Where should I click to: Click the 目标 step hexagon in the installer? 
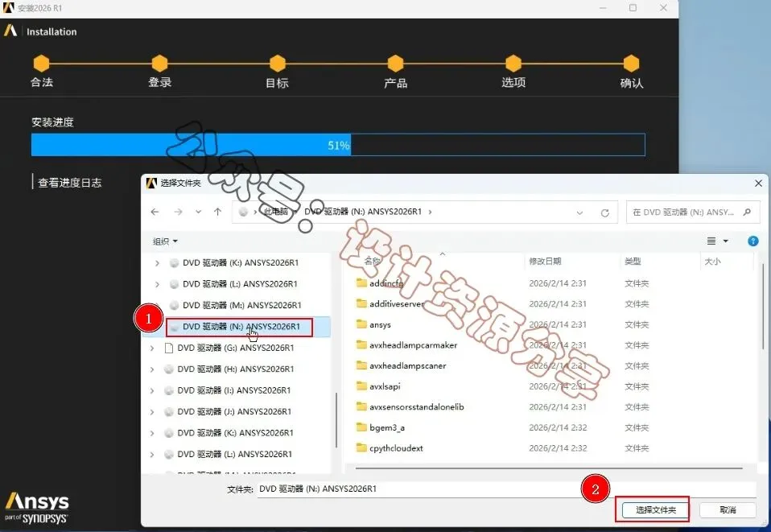coord(278,63)
